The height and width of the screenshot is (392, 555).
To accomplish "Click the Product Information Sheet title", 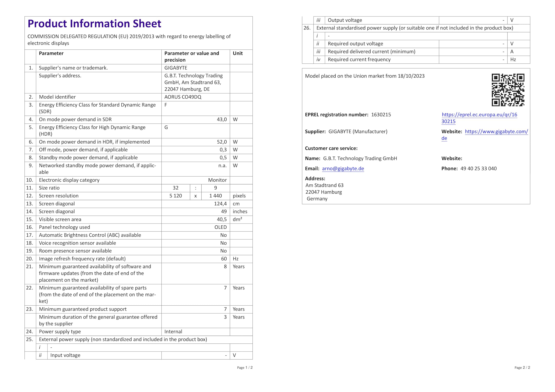I will [x=94, y=24].
